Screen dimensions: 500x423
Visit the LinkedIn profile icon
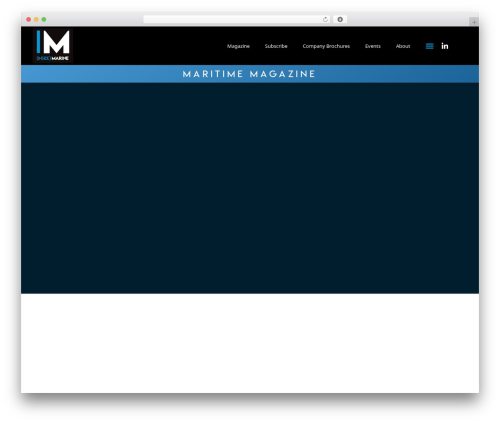click(x=445, y=46)
